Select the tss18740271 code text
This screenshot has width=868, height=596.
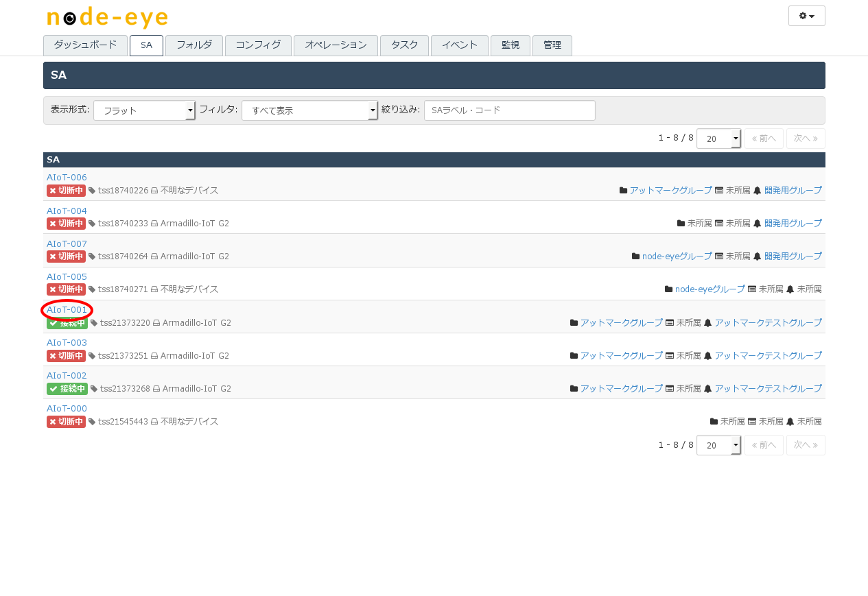pos(123,289)
